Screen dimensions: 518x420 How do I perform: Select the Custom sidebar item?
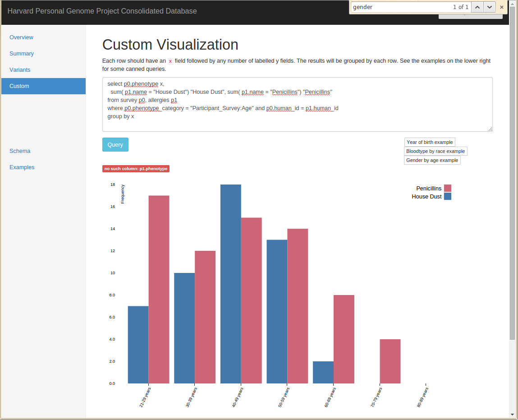19,86
